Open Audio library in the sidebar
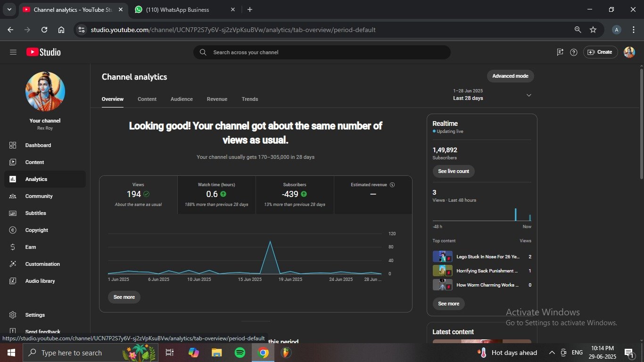Screen dimensions: 644x362 (x=45, y=281)
